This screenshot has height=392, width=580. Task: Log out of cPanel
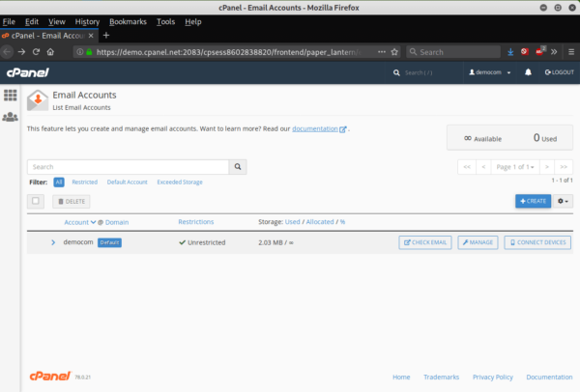tap(560, 72)
